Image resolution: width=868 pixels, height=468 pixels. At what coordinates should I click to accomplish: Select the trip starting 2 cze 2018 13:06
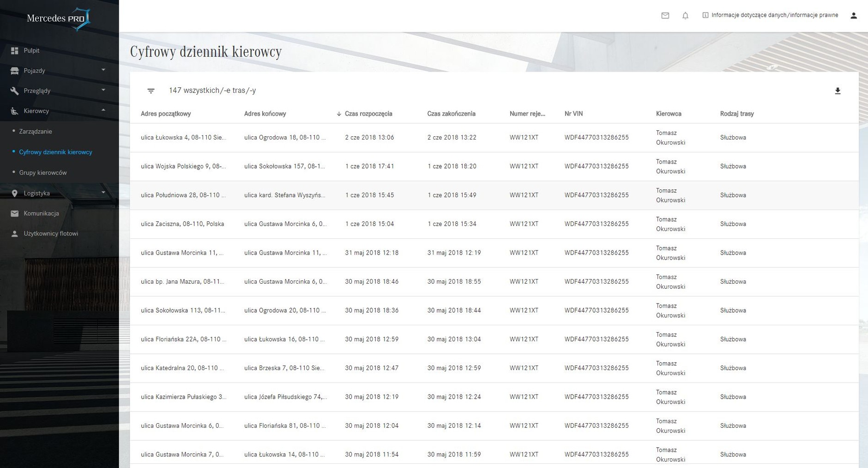coord(494,138)
